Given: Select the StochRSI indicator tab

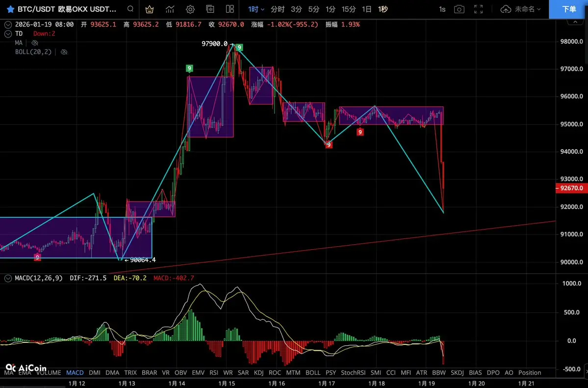Looking at the screenshot, I should coord(353,373).
